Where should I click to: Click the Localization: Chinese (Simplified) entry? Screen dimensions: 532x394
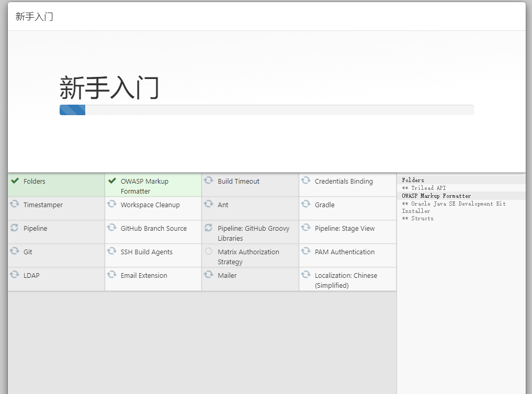(348, 279)
